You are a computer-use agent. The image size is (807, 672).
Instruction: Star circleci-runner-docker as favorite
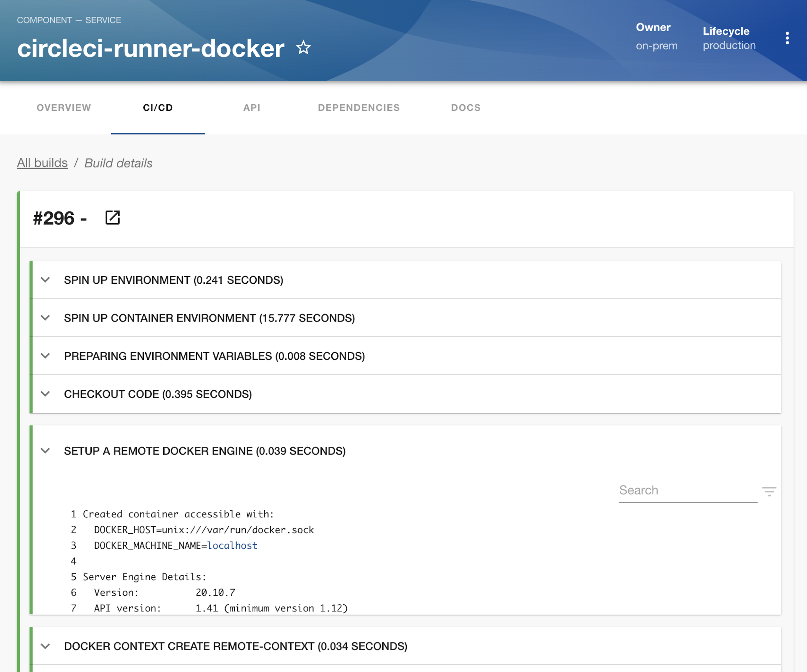click(303, 48)
